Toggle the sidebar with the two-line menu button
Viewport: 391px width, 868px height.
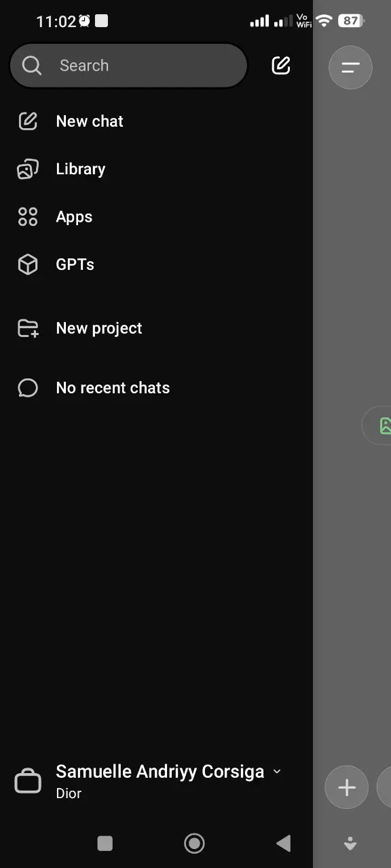click(x=350, y=66)
